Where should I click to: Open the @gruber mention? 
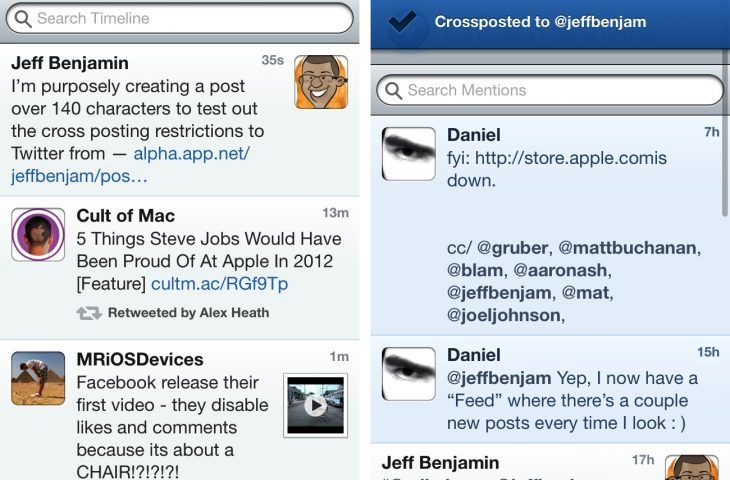[512, 248]
